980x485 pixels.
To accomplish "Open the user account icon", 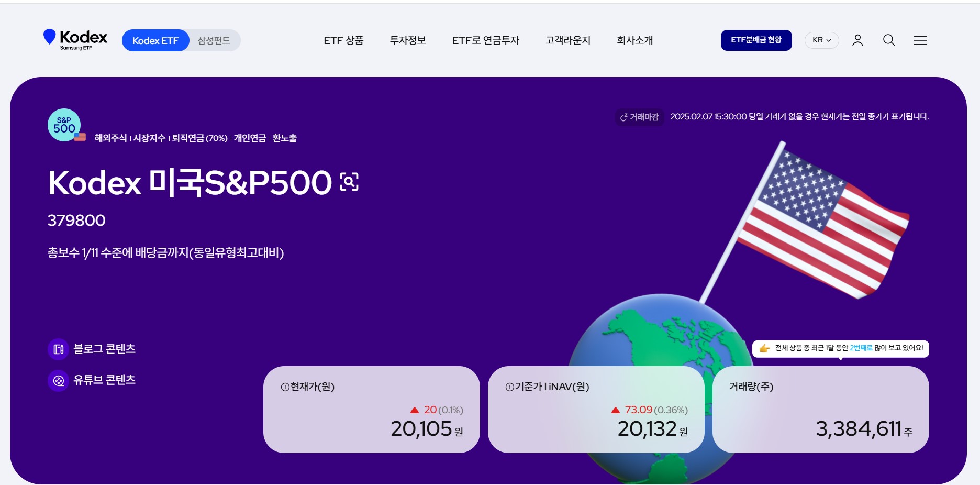I will (857, 40).
